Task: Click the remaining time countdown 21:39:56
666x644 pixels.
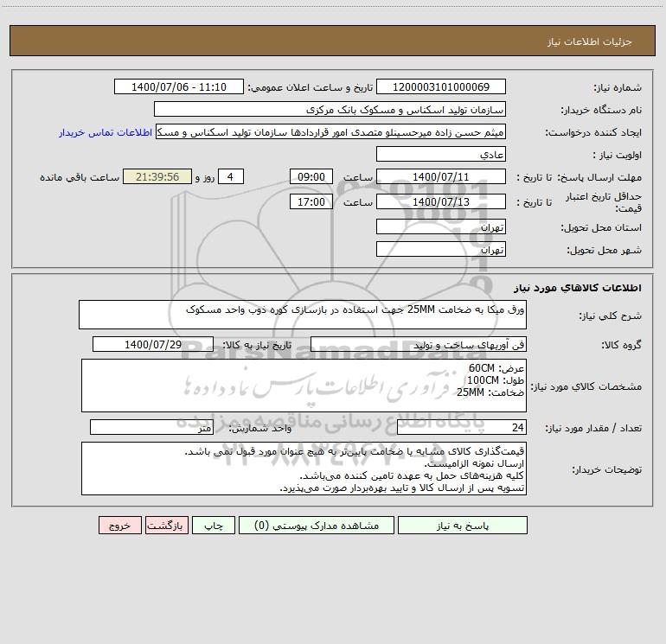Action: 157,176
